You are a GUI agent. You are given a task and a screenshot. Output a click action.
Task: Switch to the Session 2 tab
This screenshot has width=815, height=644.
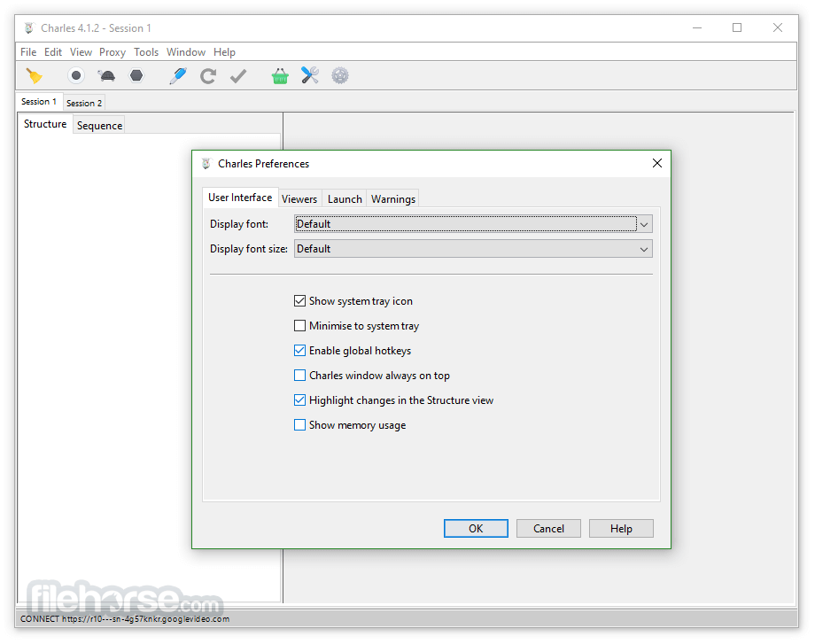click(84, 103)
